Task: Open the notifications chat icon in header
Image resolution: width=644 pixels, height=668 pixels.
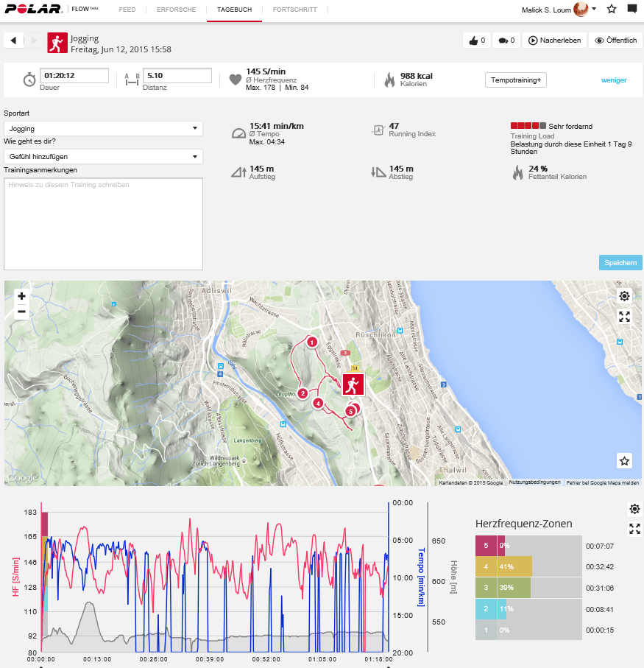Action: (631, 10)
